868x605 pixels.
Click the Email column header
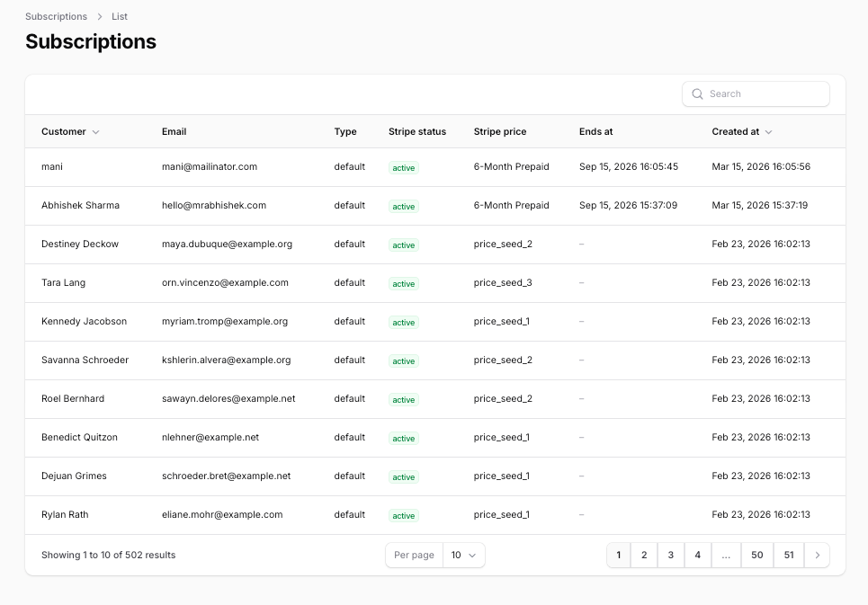point(174,131)
